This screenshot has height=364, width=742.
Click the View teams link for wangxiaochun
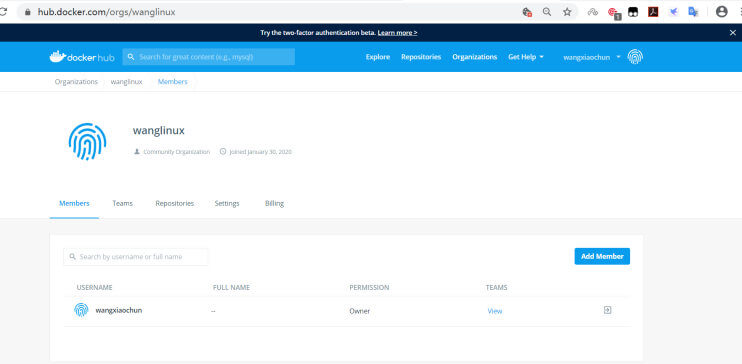click(495, 311)
